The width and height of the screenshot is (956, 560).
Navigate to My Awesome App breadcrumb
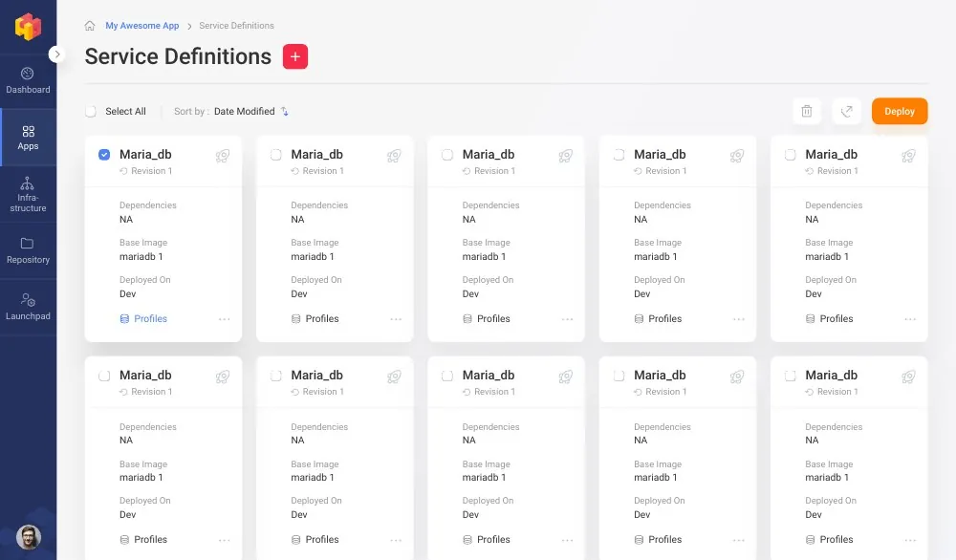[142, 26]
